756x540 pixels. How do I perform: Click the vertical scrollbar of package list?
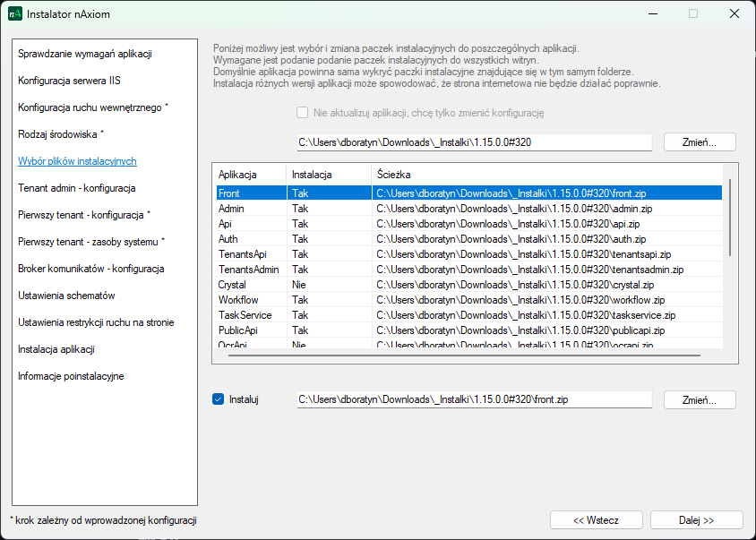730,218
